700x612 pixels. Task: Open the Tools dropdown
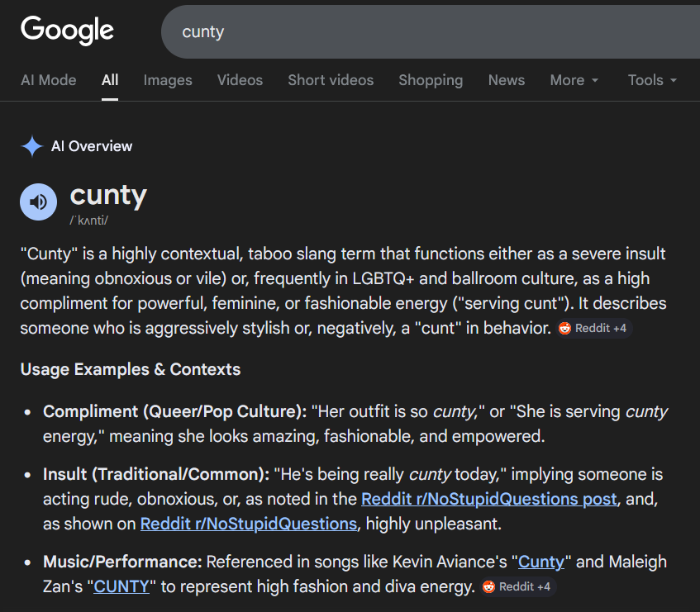pyautogui.click(x=651, y=80)
